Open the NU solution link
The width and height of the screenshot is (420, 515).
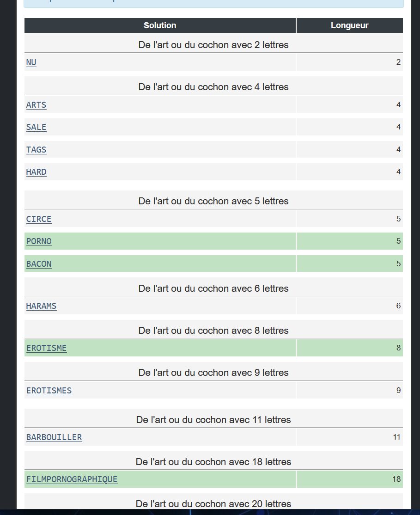pyautogui.click(x=31, y=62)
